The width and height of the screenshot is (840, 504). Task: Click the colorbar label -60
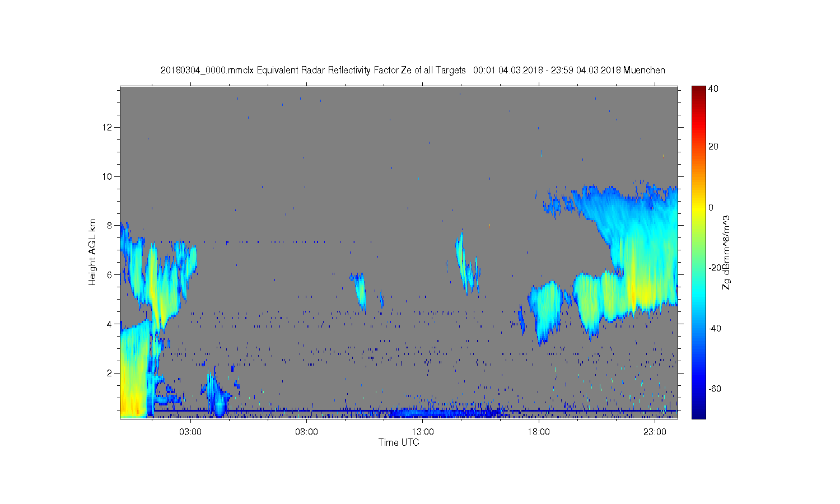click(x=715, y=389)
